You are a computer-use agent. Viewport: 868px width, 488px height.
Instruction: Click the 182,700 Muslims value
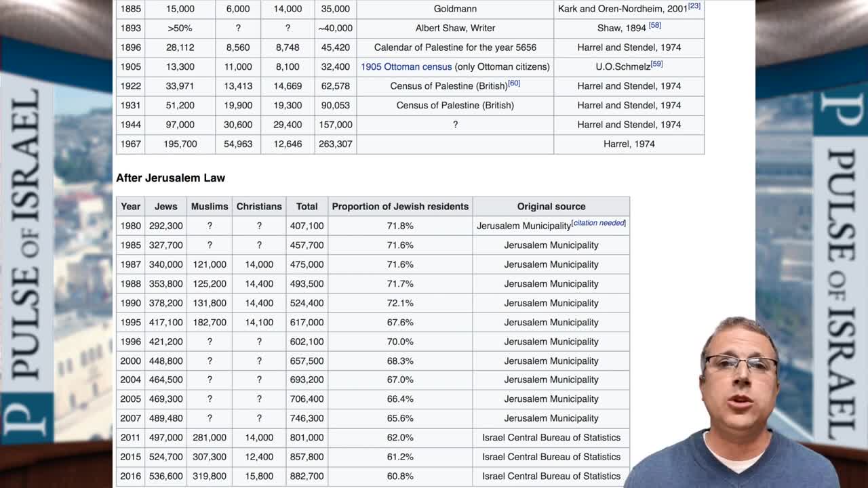(210, 322)
